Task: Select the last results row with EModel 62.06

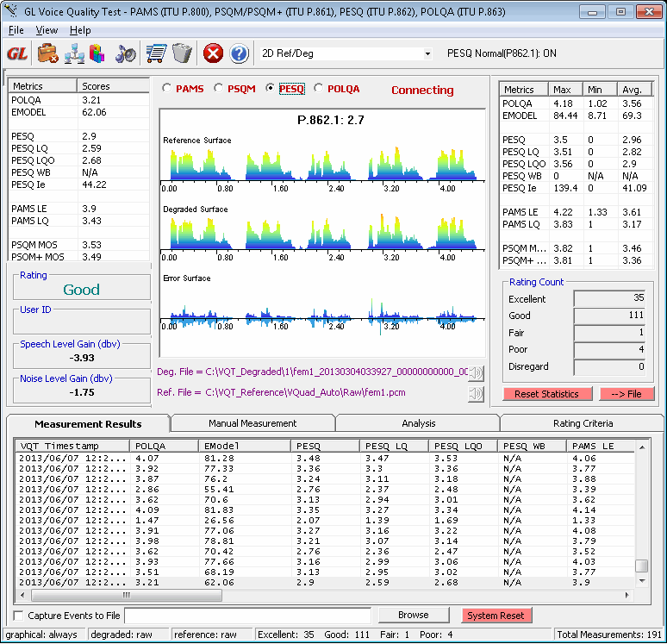Action: pos(326,582)
